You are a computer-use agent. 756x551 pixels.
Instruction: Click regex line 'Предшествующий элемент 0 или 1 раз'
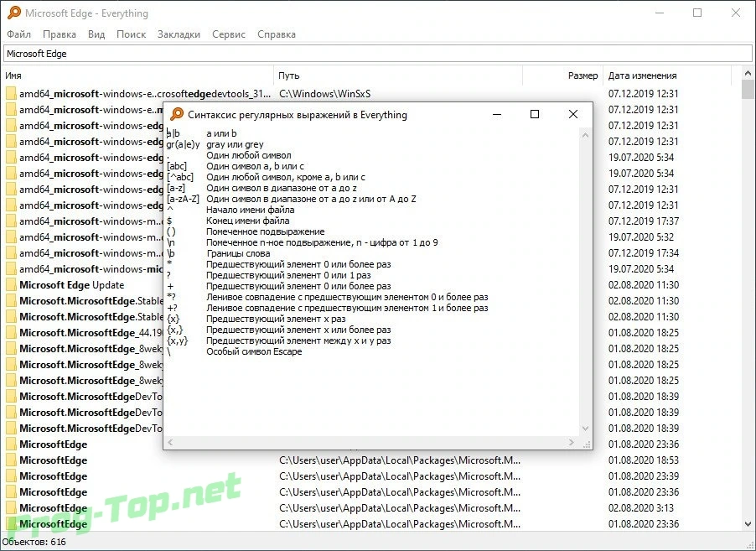288,275
